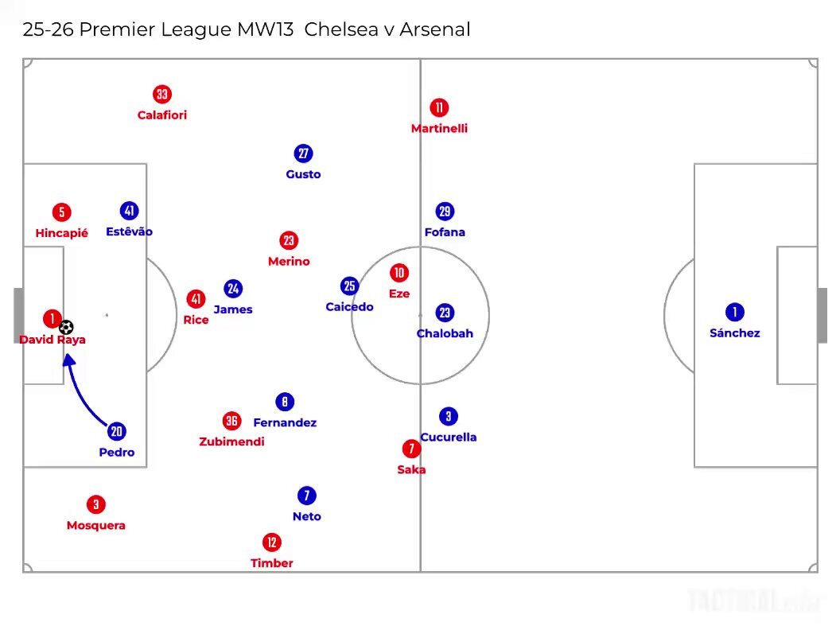Click Rice's red number 41 marker
The width and height of the screenshot is (840, 630).
(196, 299)
